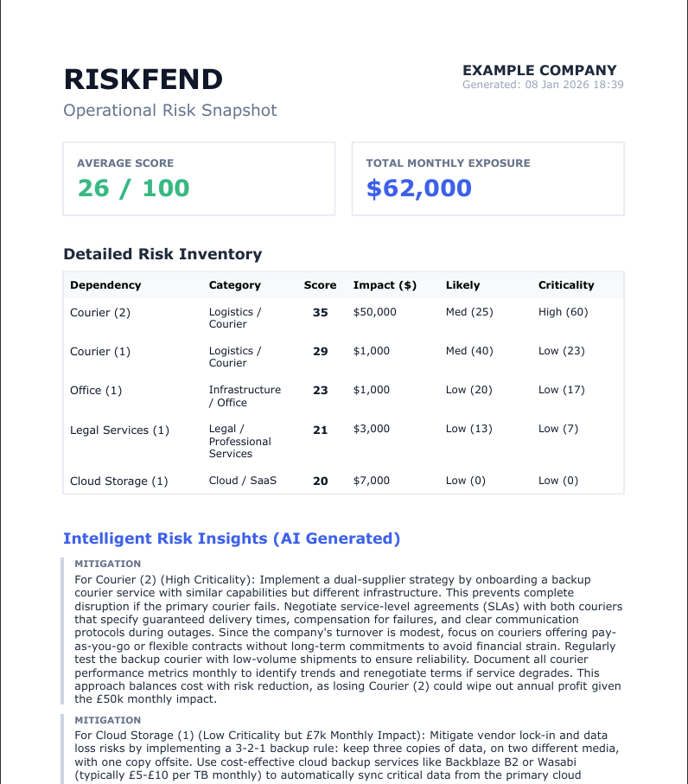Select the Courier (2) dependency row
Image resolution: width=688 pixels, height=784 pixels.
tap(100, 313)
